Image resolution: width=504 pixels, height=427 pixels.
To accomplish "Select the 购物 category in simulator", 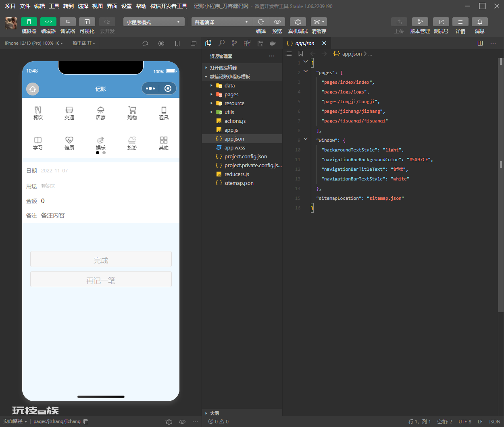I will 132,113.
